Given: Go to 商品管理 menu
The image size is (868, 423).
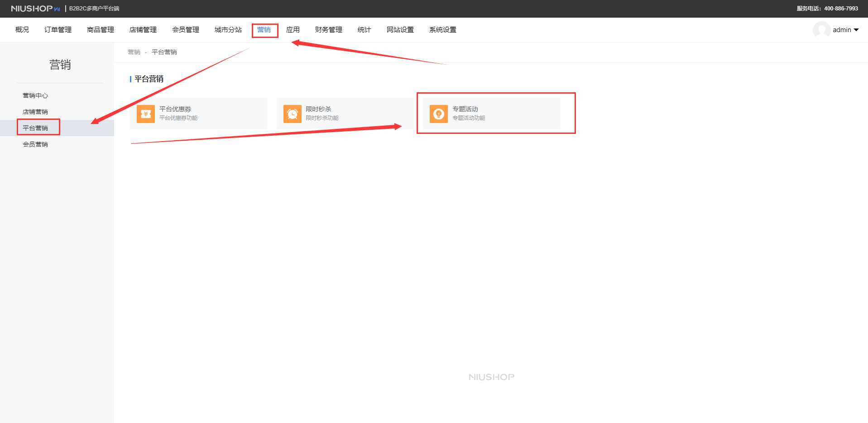Looking at the screenshot, I should tap(101, 30).
